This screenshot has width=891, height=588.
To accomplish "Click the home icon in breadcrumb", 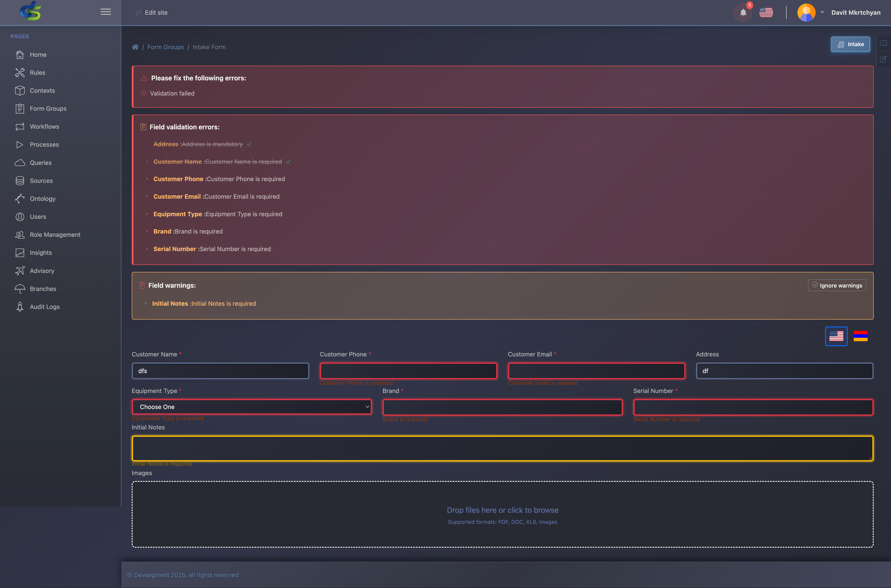I will [x=135, y=47].
